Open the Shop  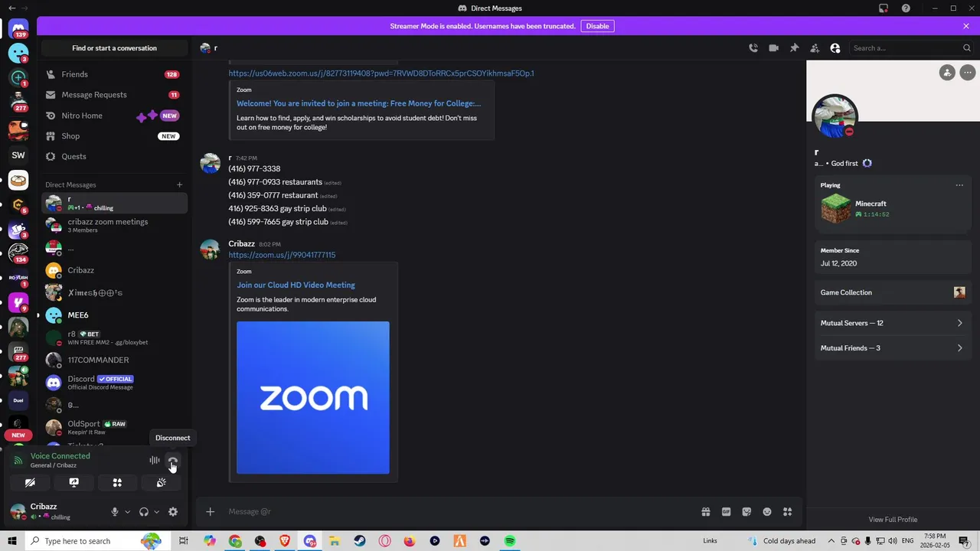115,136
